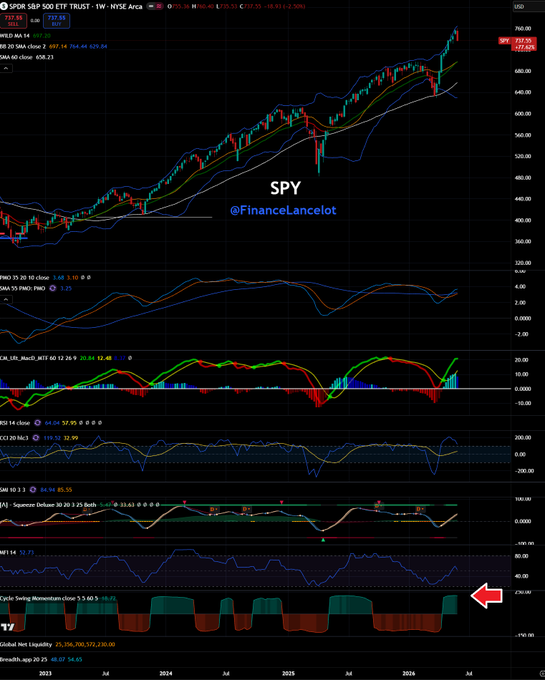This screenshot has width=545, height=680.
Task: Click the SPY symbol logo icon
Action: click(3, 7)
